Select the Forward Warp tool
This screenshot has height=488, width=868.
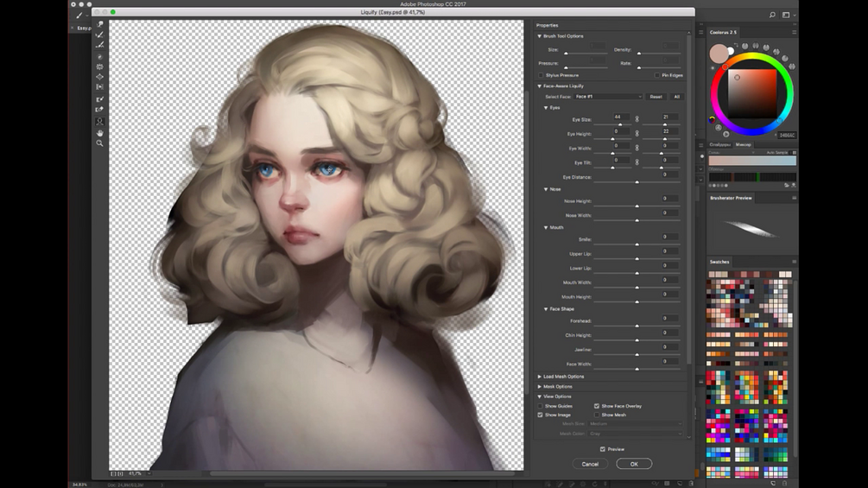99,24
